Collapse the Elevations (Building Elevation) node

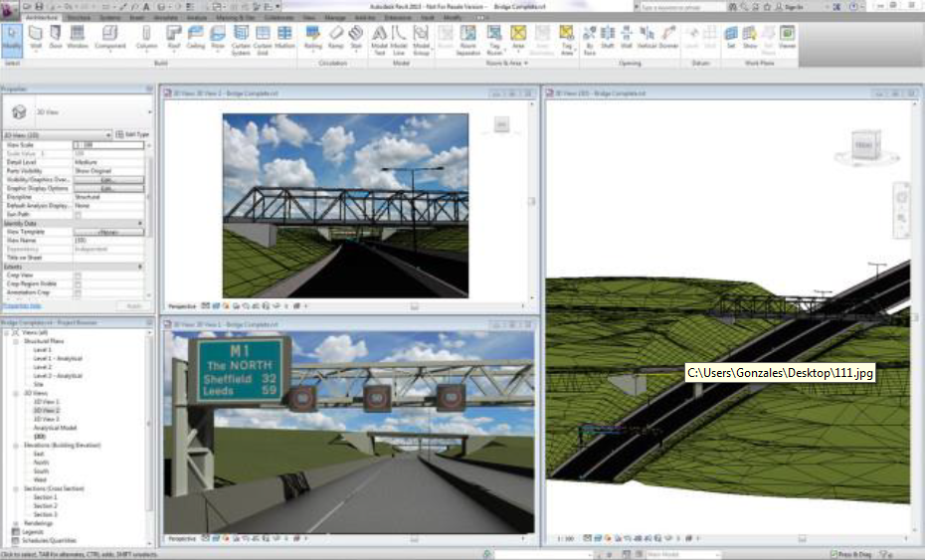coord(16,445)
